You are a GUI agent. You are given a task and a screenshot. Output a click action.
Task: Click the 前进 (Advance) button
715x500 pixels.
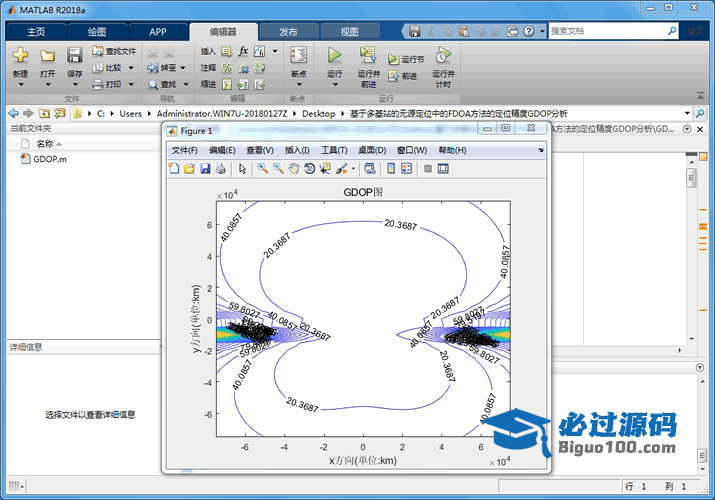[x=403, y=76]
